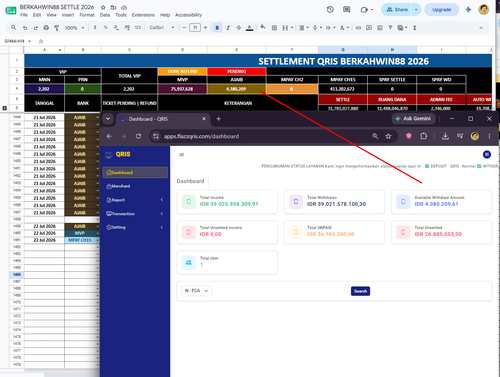Open the MPAY CH15 bank dropdown for 22 Jul 2026
The width and height of the screenshot is (500, 377).
[98, 240]
